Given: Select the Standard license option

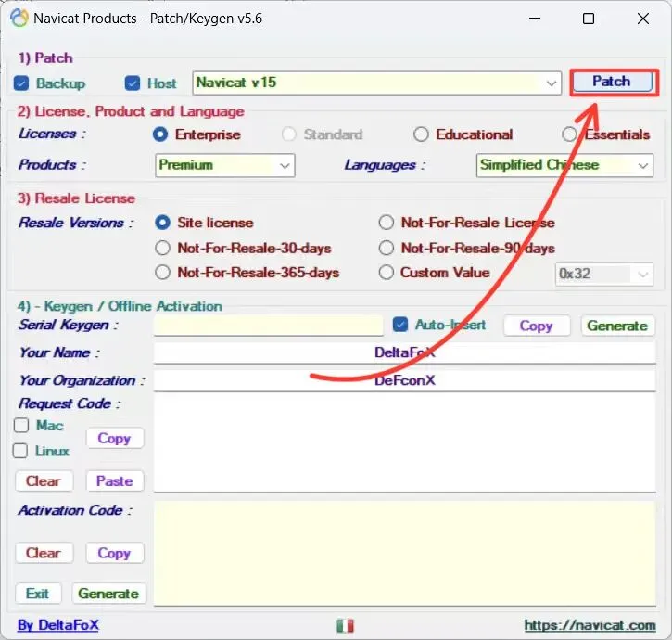Looking at the screenshot, I should [x=289, y=134].
